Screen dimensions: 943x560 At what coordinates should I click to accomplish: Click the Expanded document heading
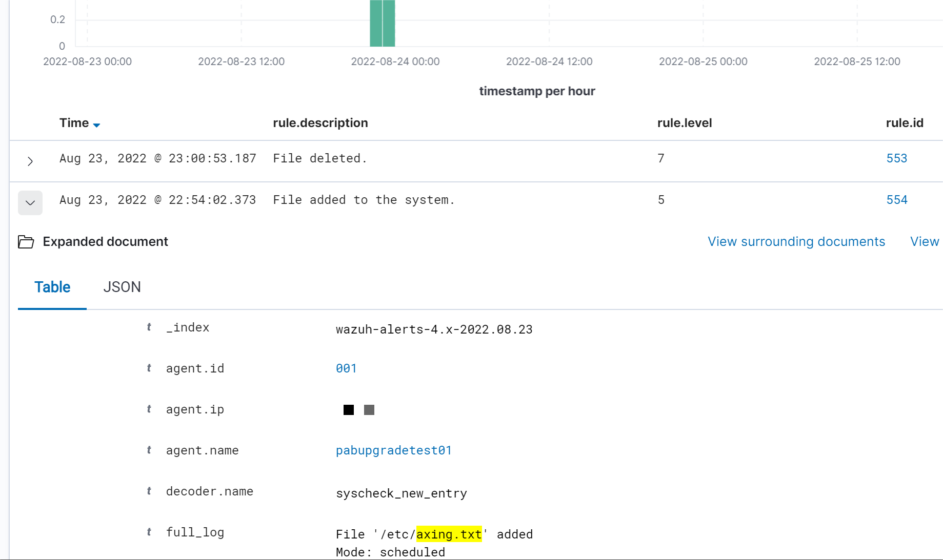pyautogui.click(x=106, y=241)
